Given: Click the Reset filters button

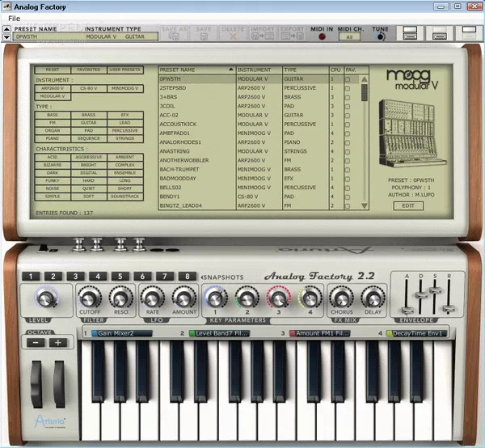Looking at the screenshot, I should 53,70.
